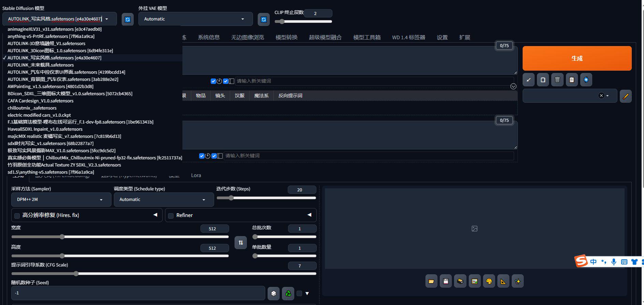Image resolution: width=644 pixels, height=305 pixels.
Task: Open the Sogou soft keyboard icon
Action: (624, 262)
